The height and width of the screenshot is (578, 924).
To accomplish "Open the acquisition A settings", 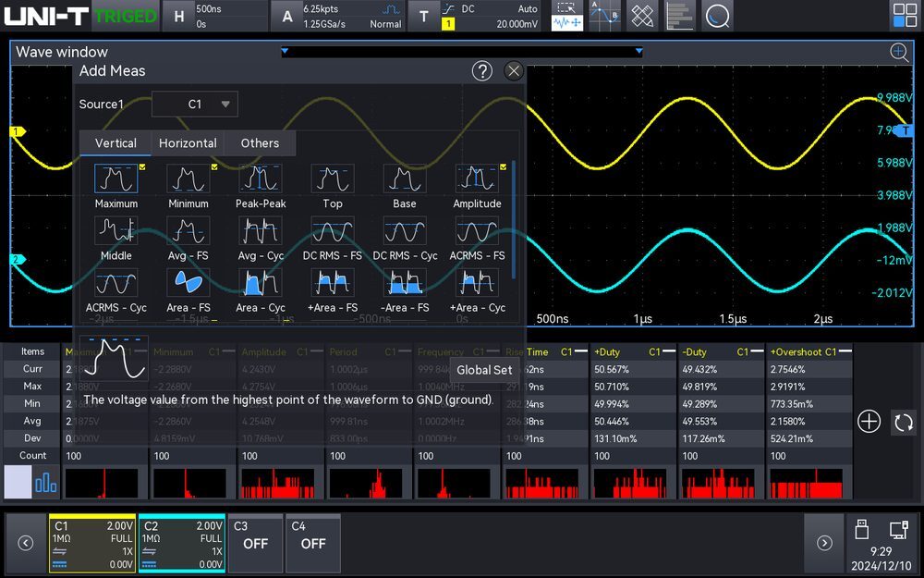I will click(337, 16).
